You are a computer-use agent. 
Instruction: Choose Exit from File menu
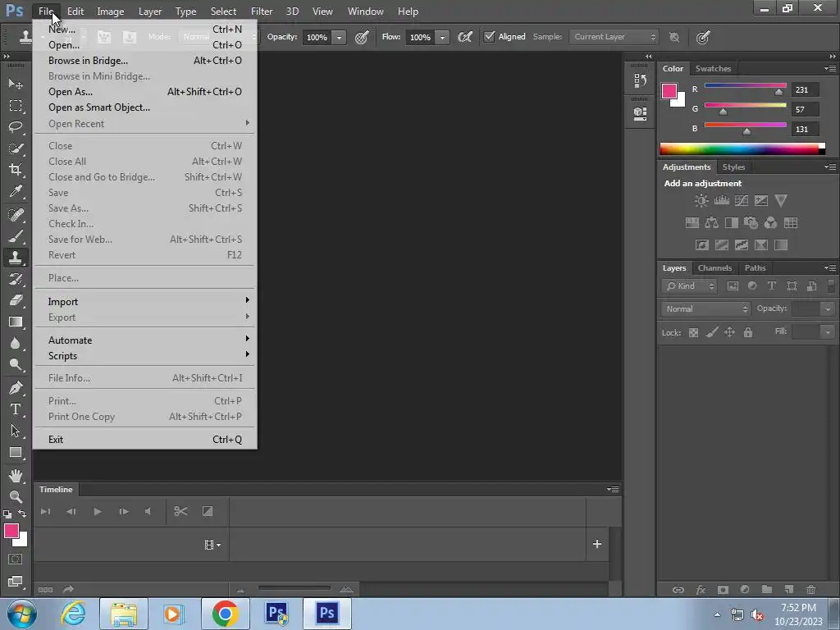144,440
